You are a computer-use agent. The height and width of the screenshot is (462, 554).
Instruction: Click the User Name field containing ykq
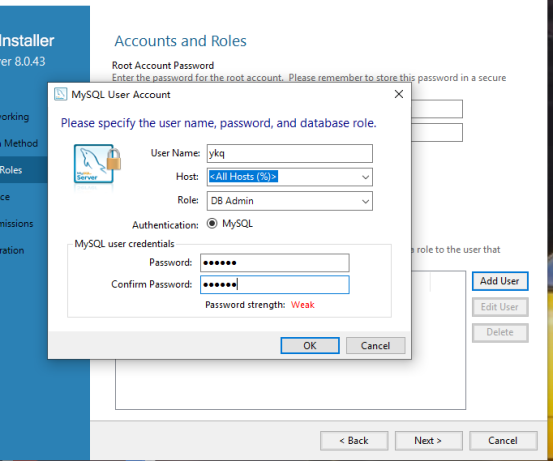[289, 154]
